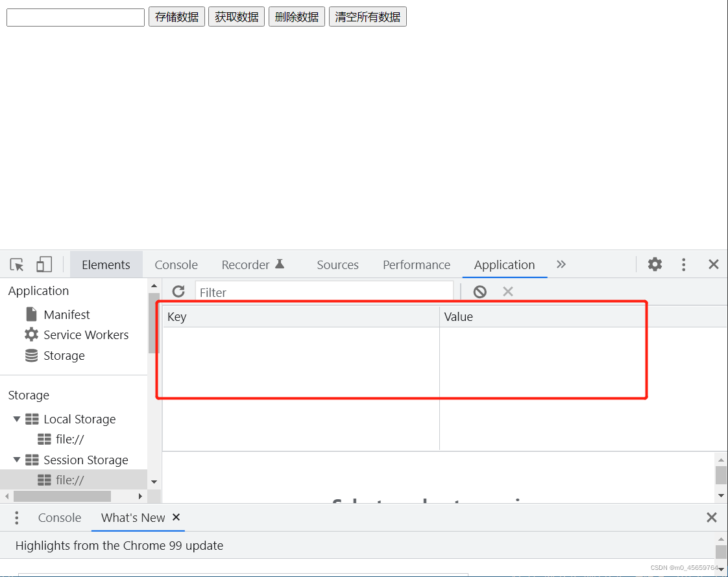Open the Application panel tab
Viewport: 728px width, 577px height.
pyautogui.click(x=505, y=265)
